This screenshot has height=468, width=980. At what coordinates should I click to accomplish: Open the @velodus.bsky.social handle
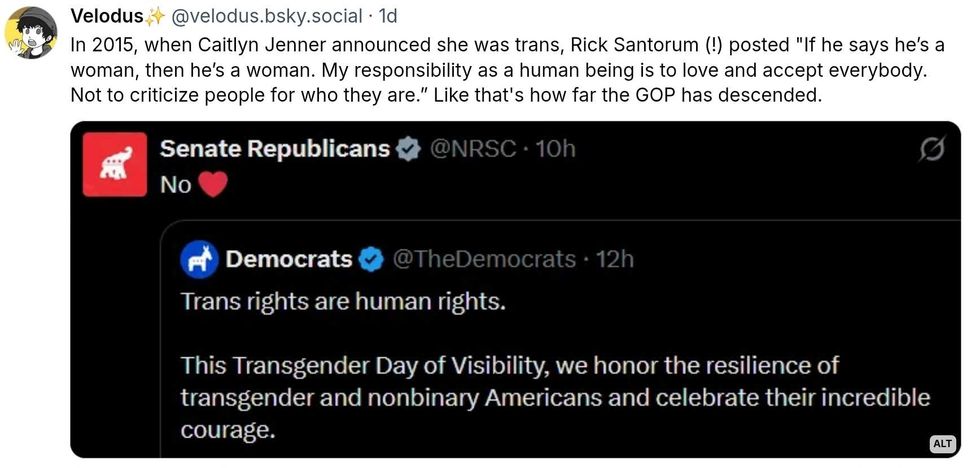click(x=257, y=17)
